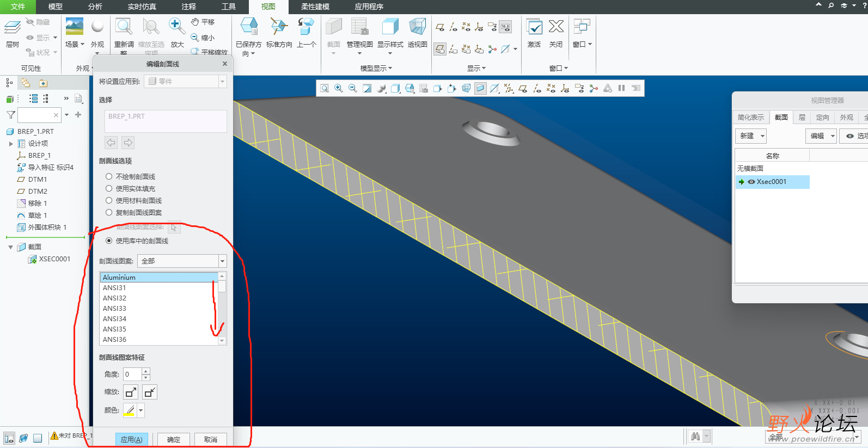868x448 pixels.
Task: Open the Scenes (场景) gallery icon
Action: (x=74, y=27)
